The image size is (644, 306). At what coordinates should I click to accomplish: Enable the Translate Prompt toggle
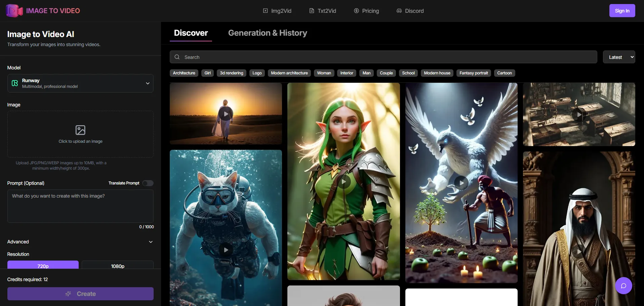(148, 183)
